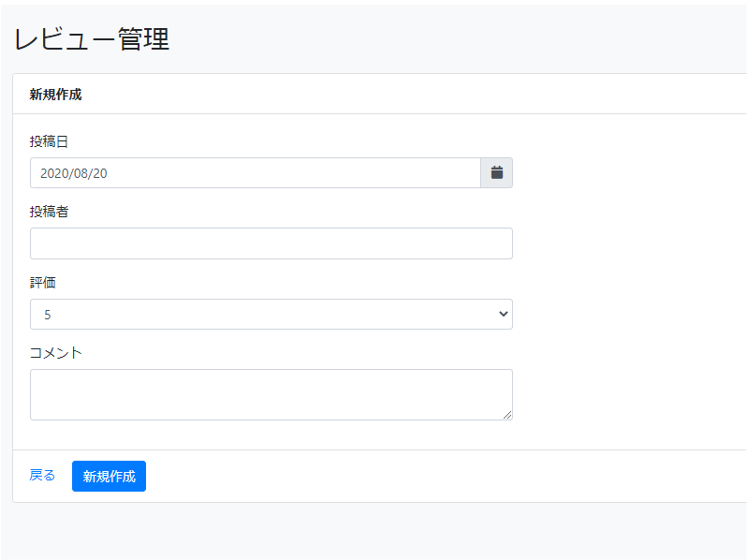Focus the 投稿者 text input

(271, 243)
